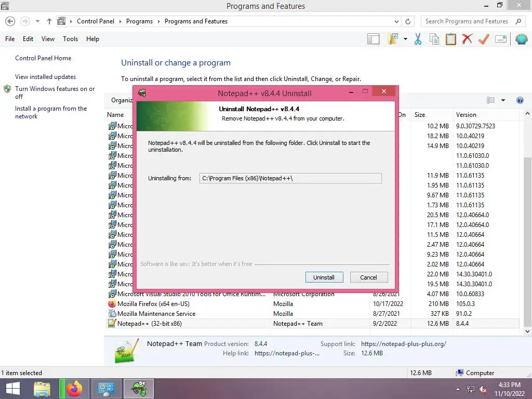Select Mozilla Firefox (x64 en-US) row
Image resolution: width=532 pixels, height=399 pixels.
313,303
